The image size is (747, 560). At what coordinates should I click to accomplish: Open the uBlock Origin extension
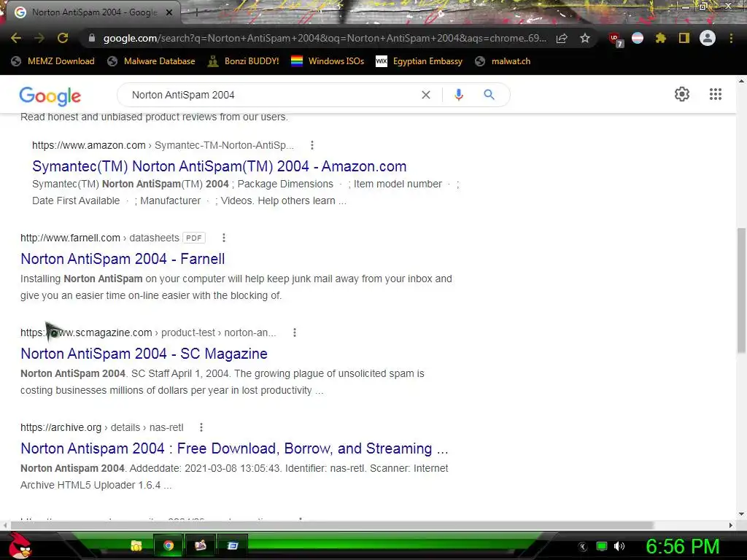tap(615, 39)
